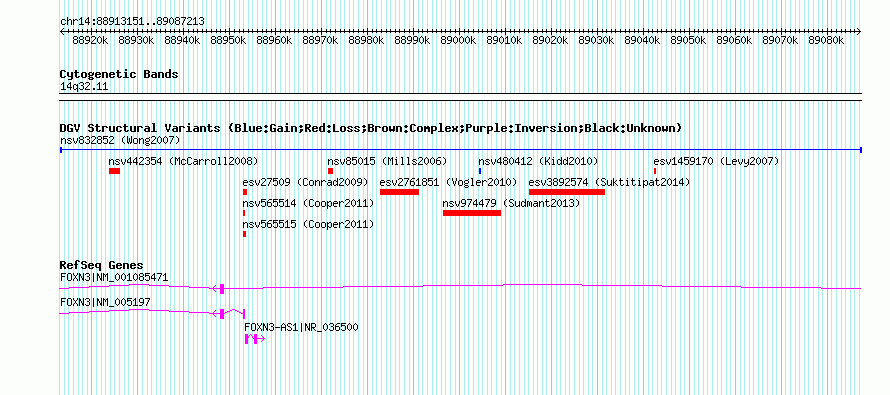Image resolution: width=890 pixels, height=395 pixels.
Task: Click the chr14:88913151..89087213 coordinates text
Action: coord(132,21)
